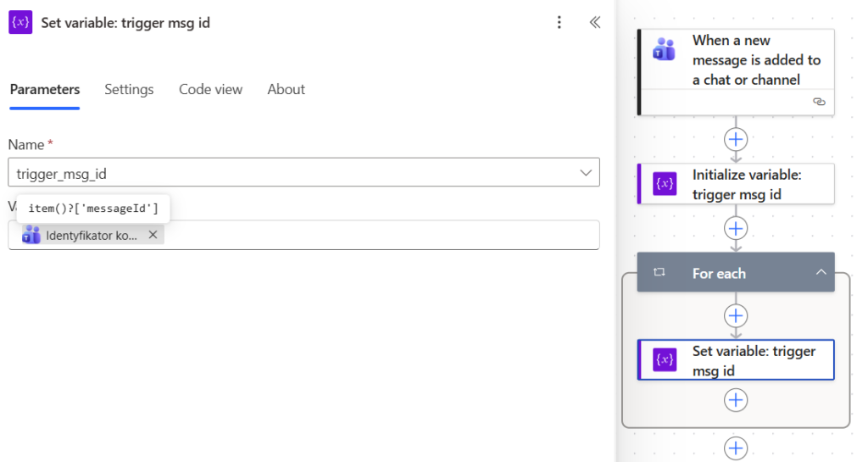Open the About tab
Viewport: 868px width, 462px height.
pyautogui.click(x=287, y=89)
